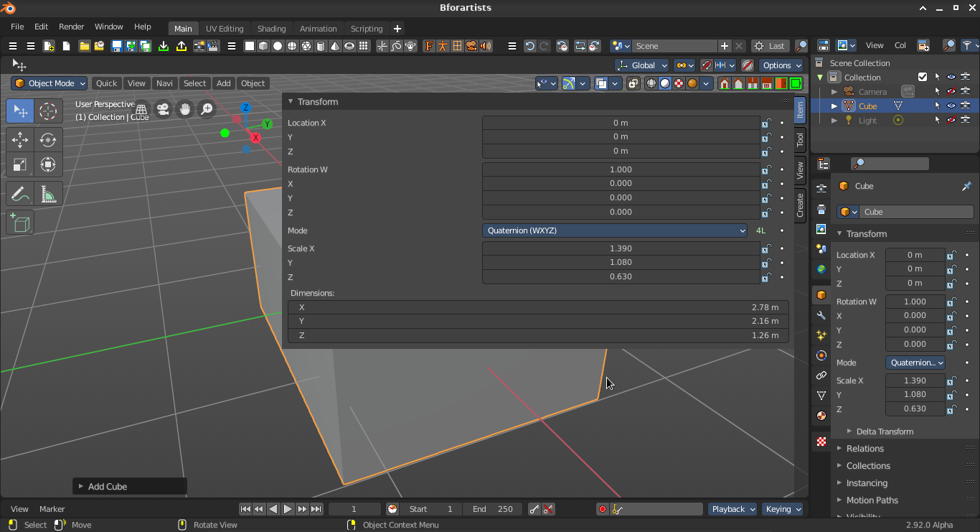Switch to the UV Editing workspace tab
980x532 pixels.
click(225, 29)
